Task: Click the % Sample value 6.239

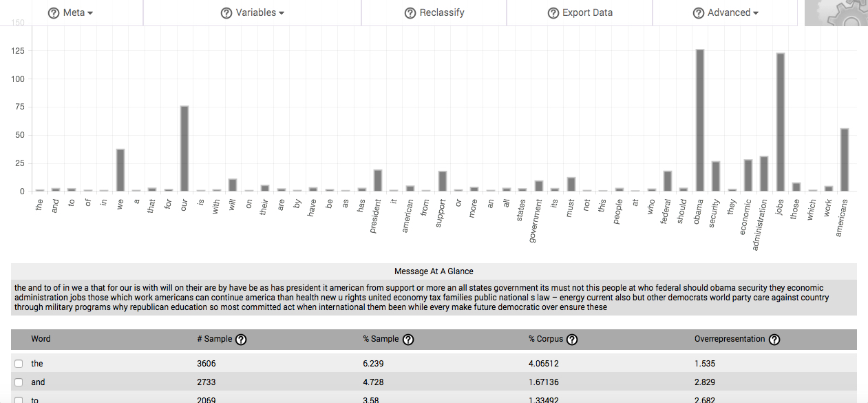Action: [x=373, y=364]
